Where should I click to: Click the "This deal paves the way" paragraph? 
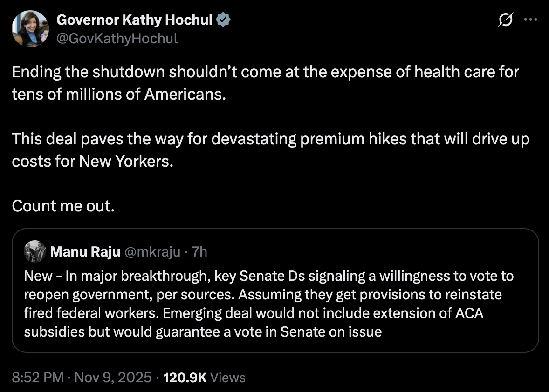pyautogui.click(x=270, y=139)
